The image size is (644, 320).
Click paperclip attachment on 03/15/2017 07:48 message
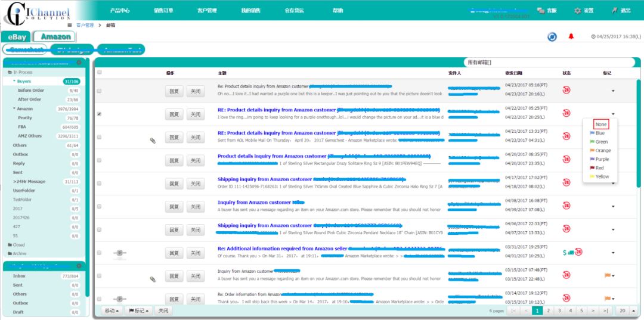(x=153, y=279)
